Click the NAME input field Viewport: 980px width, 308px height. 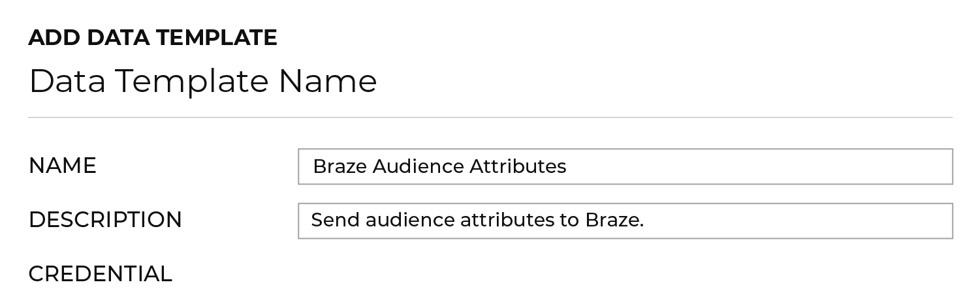625,166
